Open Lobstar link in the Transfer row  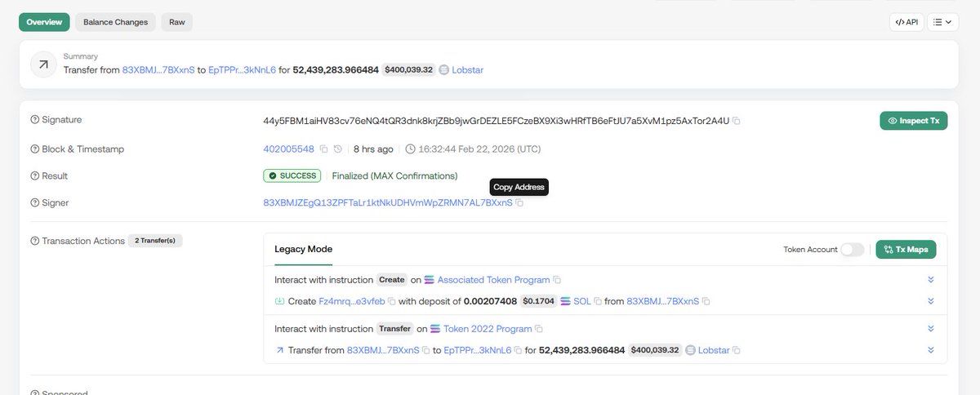[714, 350]
